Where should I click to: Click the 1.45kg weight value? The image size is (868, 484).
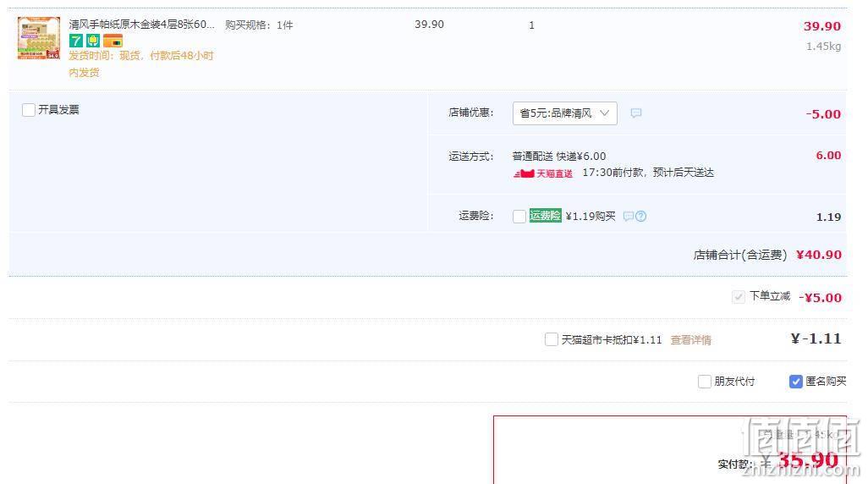[823, 46]
